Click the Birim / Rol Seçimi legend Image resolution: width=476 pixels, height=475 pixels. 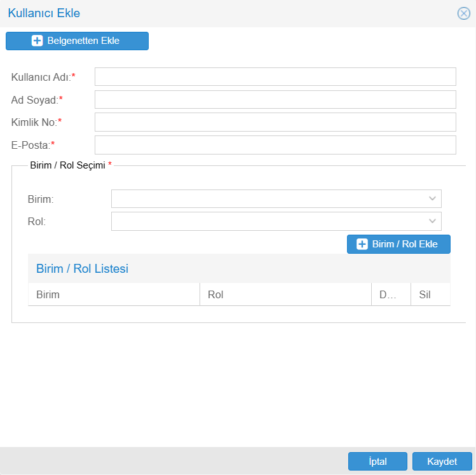click(67, 165)
